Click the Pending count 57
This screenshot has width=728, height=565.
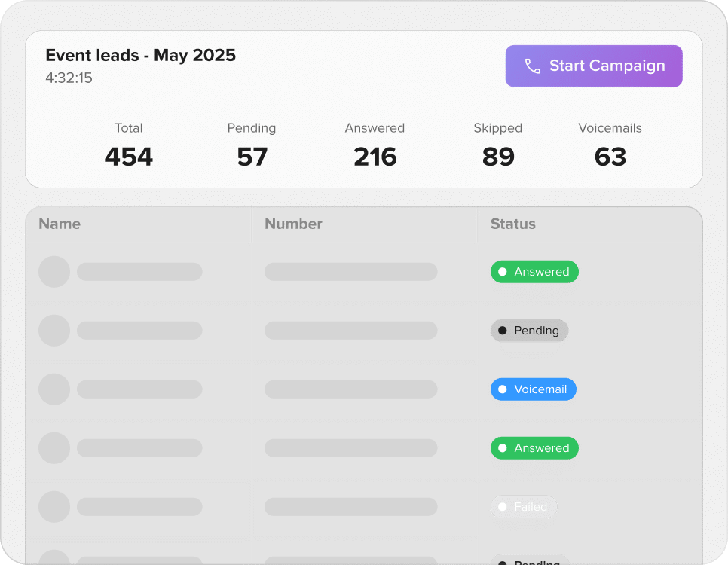(x=252, y=157)
